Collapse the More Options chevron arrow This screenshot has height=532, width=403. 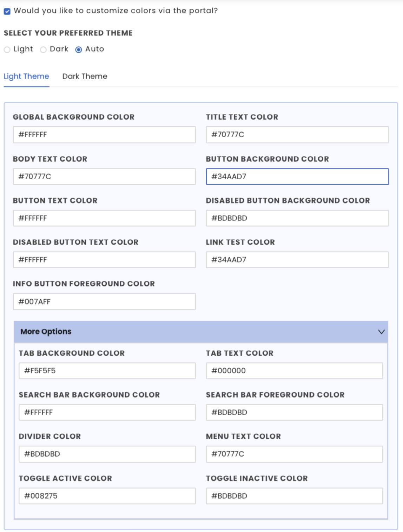(381, 332)
